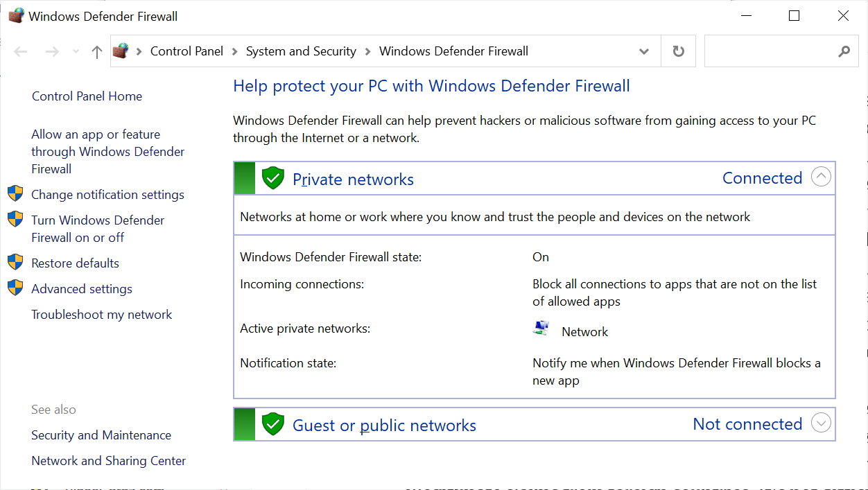This screenshot has height=490, width=868.
Task: Click the Forward navigation arrow
Action: (52, 52)
